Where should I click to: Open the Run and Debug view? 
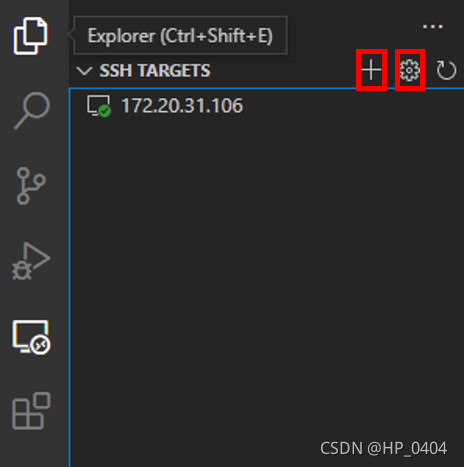tap(31, 261)
